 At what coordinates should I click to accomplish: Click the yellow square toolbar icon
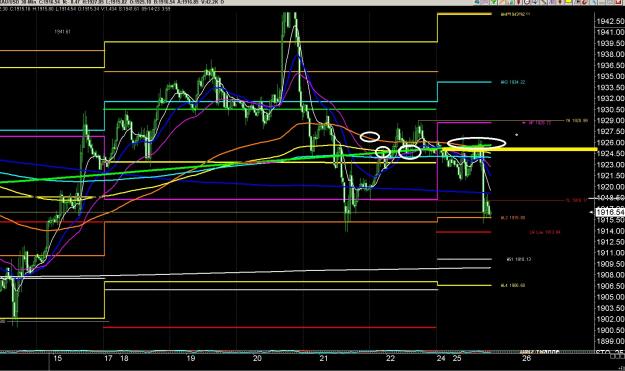[x=569, y=2]
